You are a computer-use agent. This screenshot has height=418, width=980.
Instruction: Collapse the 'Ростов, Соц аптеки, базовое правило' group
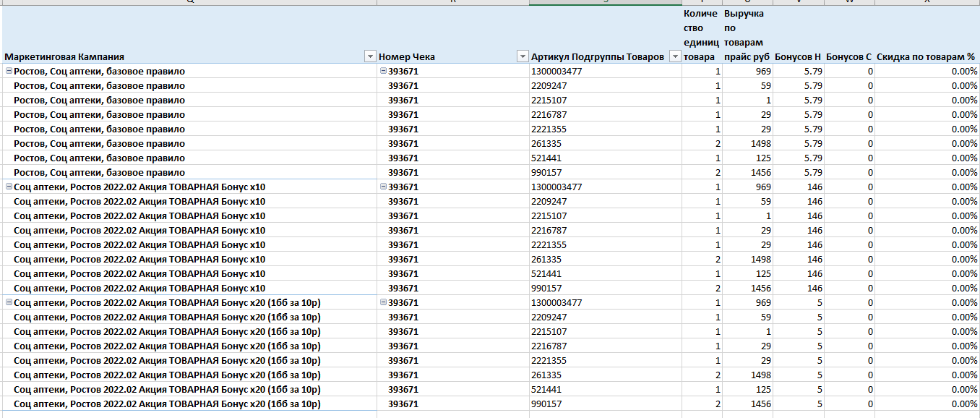tap(9, 72)
